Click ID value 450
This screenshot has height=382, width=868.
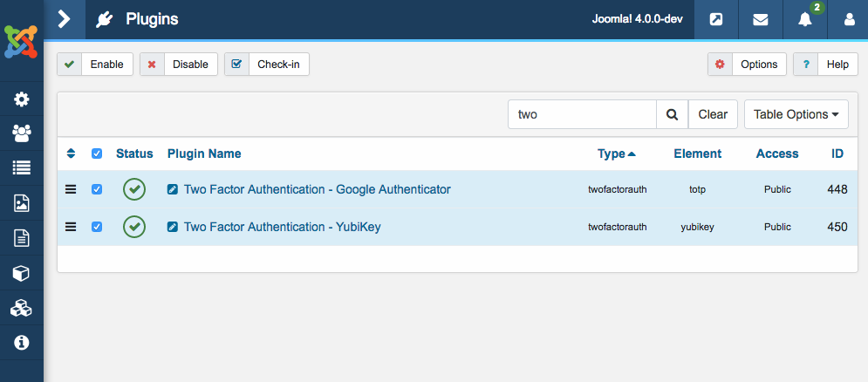(x=837, y=227)
